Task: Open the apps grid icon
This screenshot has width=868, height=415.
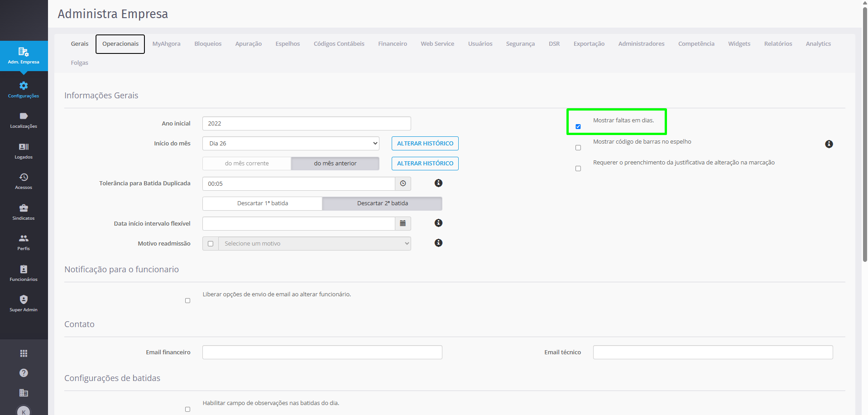Action: [x=24, y=353]
